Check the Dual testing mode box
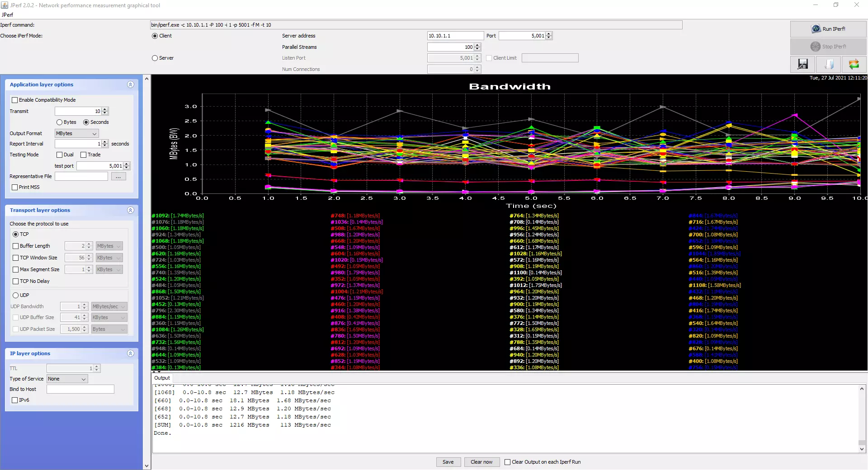Image resolution: width=868 pixels, height=470 pixels. click(x=59, y=155)
